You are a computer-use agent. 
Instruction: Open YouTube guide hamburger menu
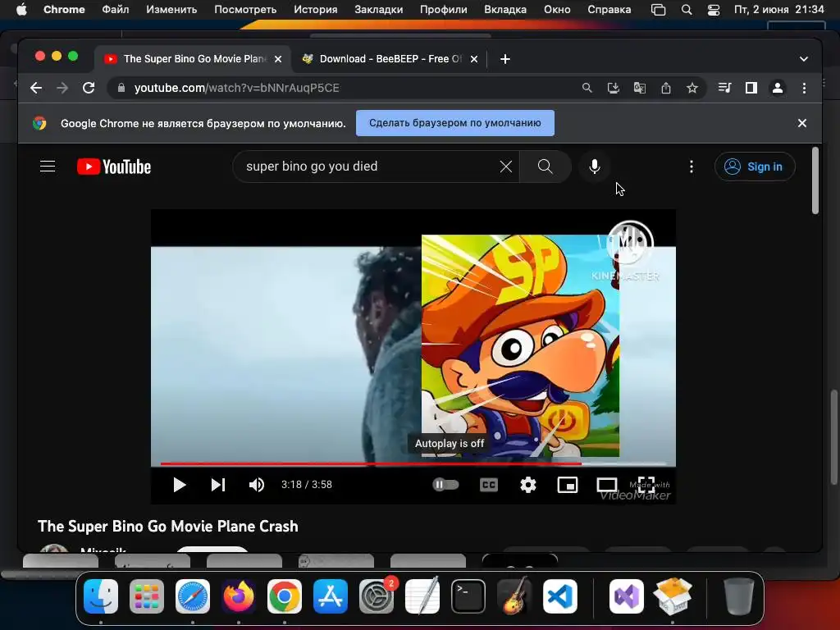[48, 167]
